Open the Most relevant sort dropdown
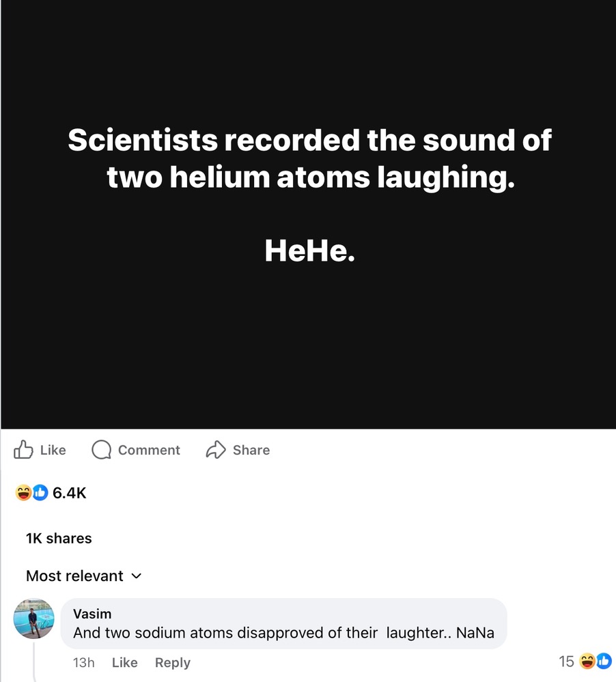Viewport: 616px width, 682px height. click(75, 576)
